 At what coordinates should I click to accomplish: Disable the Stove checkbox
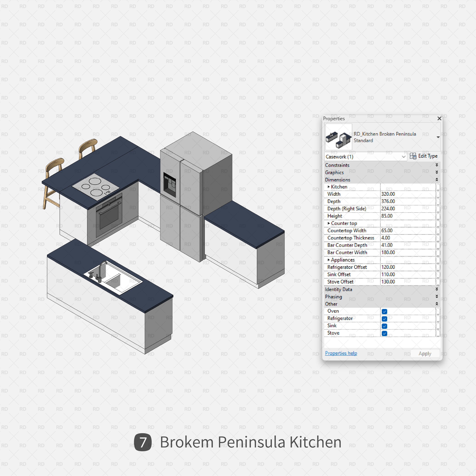coord(383,333)
